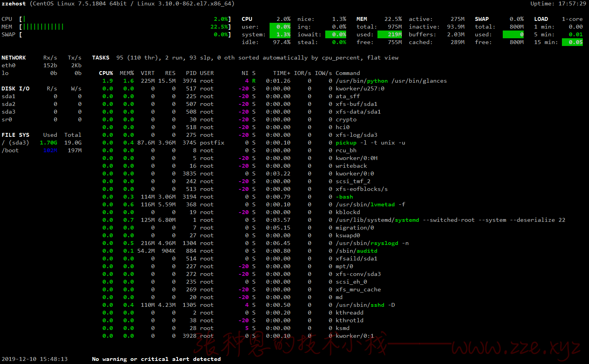
Task: Click the Command column header
Action: click(x=348, y=73)
